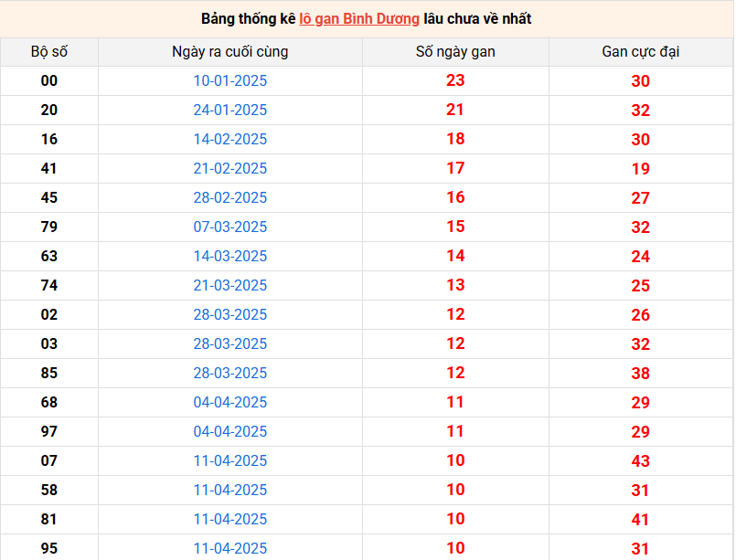Click the 'Bộ số' column header
This screenshot has width=736, height=560.
(49, 52)
